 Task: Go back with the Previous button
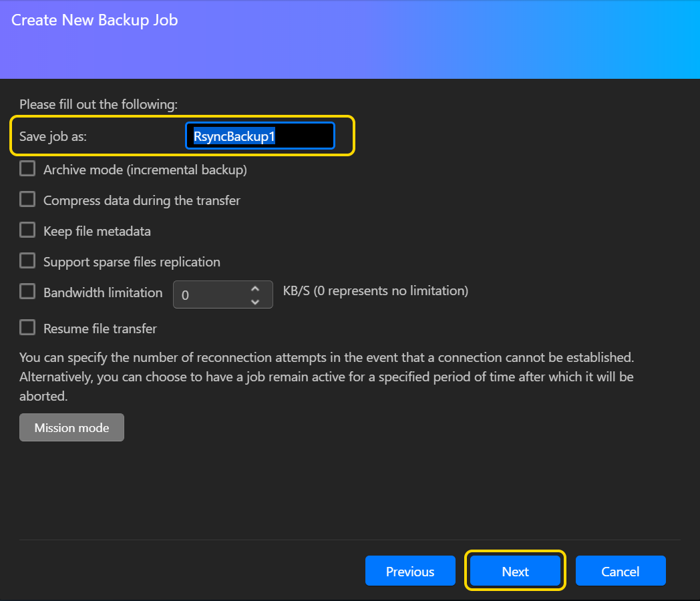coord(410,571)
